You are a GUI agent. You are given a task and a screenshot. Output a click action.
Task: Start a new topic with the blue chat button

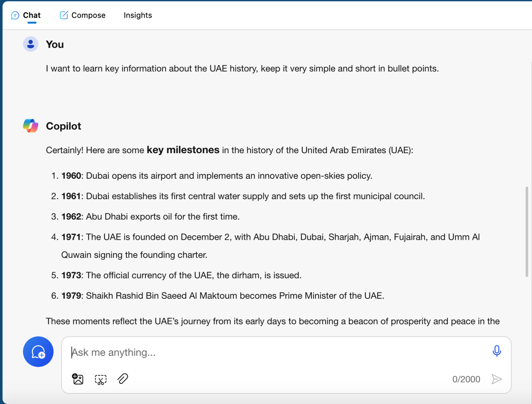point(38,352)
